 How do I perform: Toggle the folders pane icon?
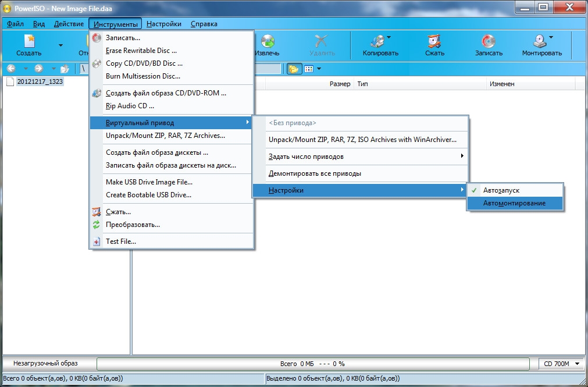coord(294,69)
